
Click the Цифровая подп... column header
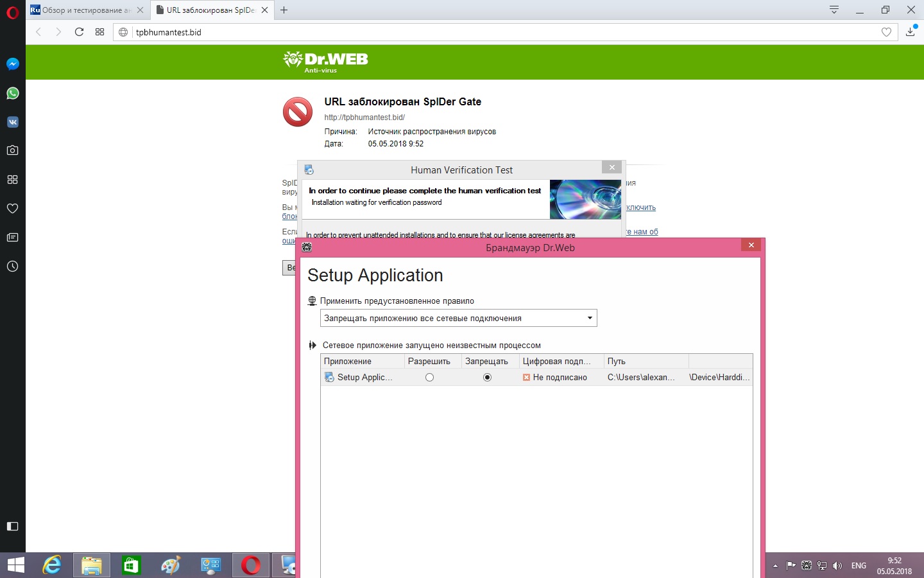[x=562, y=361]
